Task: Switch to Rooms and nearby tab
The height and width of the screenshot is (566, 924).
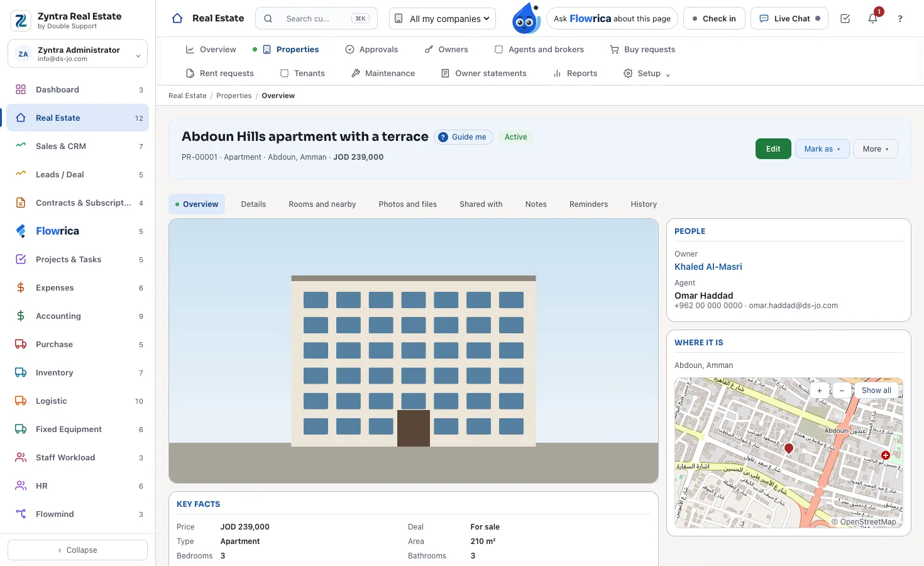Action: pyautogui.click(x=322, y=204)
